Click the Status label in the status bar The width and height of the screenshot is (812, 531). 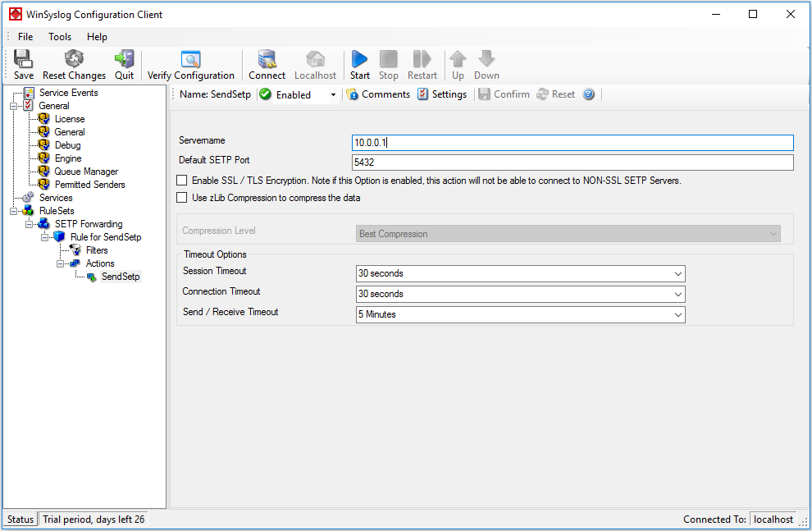pos(21,519)
